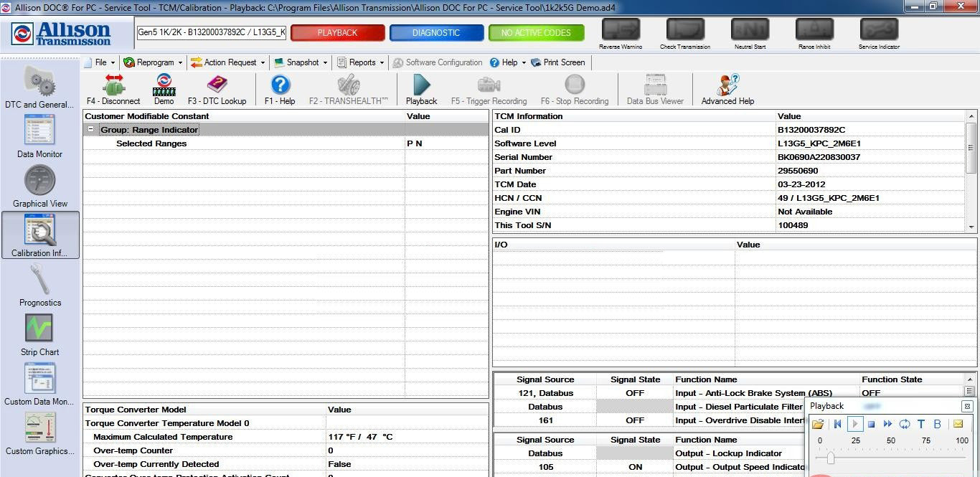This screenshot has height=477, width=980.
Task: Open the Reprogram dropdown menu
Action: click(x=153, y=62)
